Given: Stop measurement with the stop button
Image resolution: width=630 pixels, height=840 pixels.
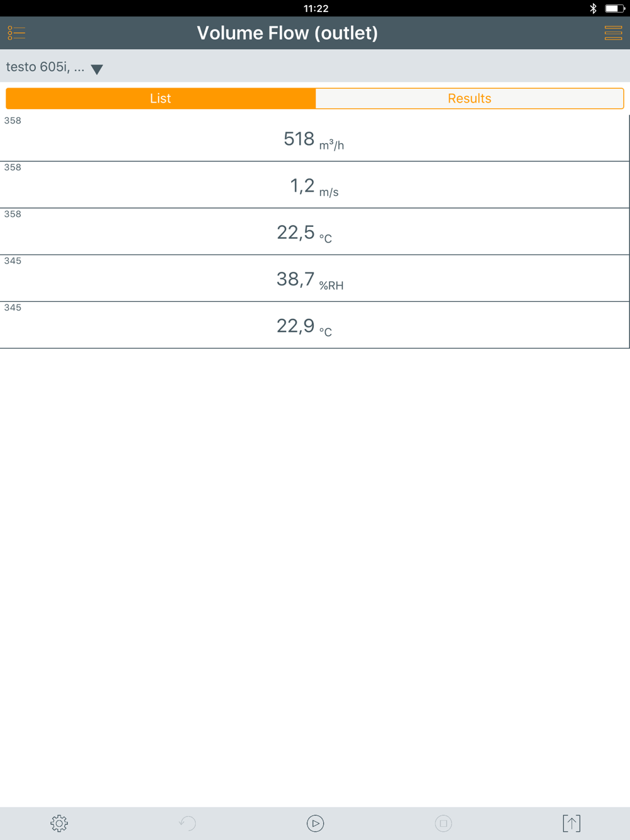Looking at the screenshot, I should tap(444, 823).
